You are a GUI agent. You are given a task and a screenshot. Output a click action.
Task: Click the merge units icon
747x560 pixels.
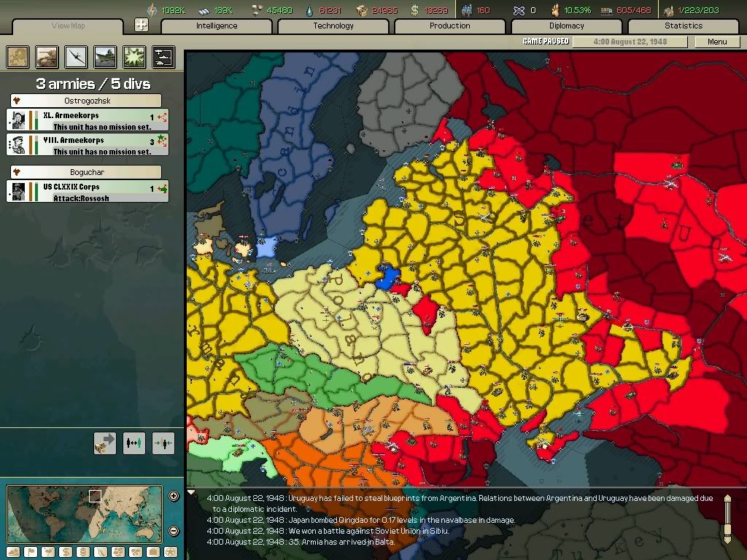[163, 443]
